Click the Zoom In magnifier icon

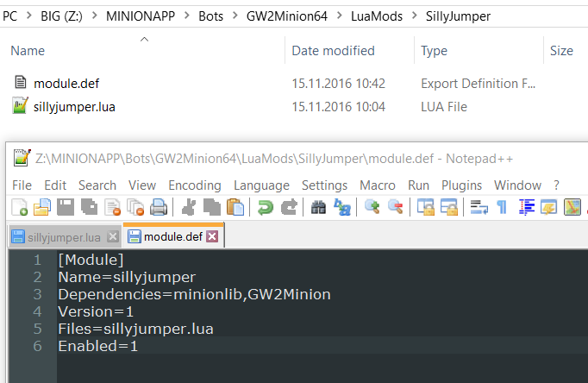coord(372,207)
